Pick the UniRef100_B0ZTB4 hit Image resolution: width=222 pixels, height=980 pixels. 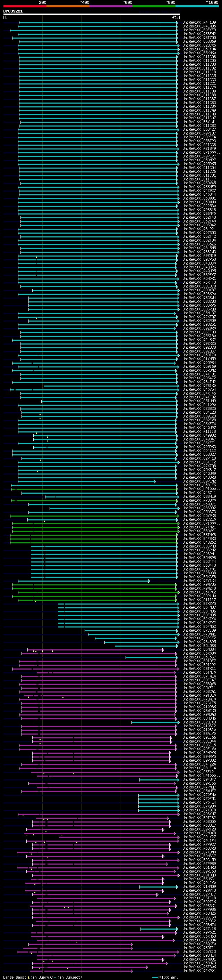coord(199,241)
